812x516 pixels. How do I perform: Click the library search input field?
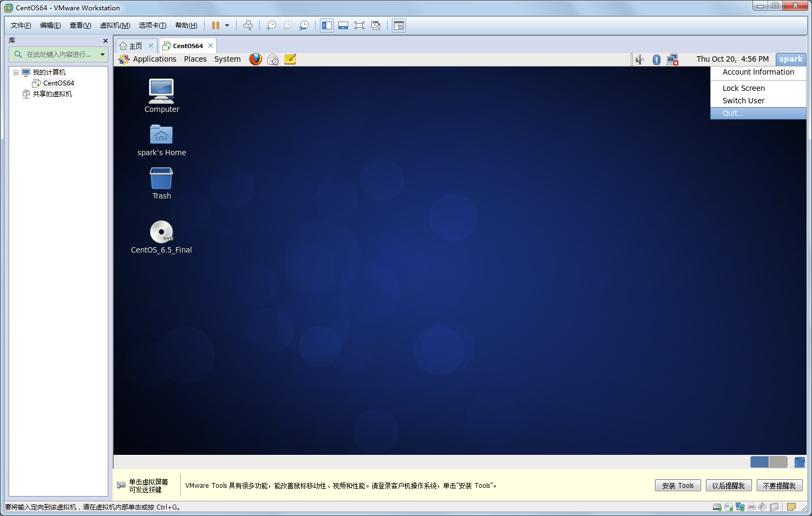point(58,54)
